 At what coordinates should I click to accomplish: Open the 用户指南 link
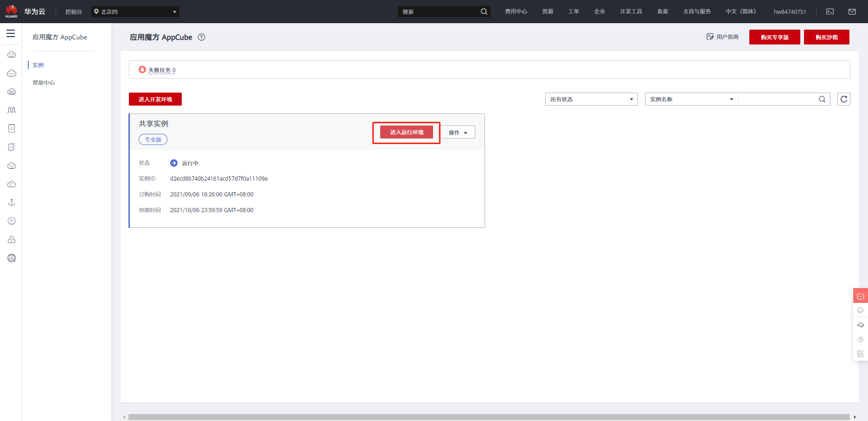[x=728, y=37]
